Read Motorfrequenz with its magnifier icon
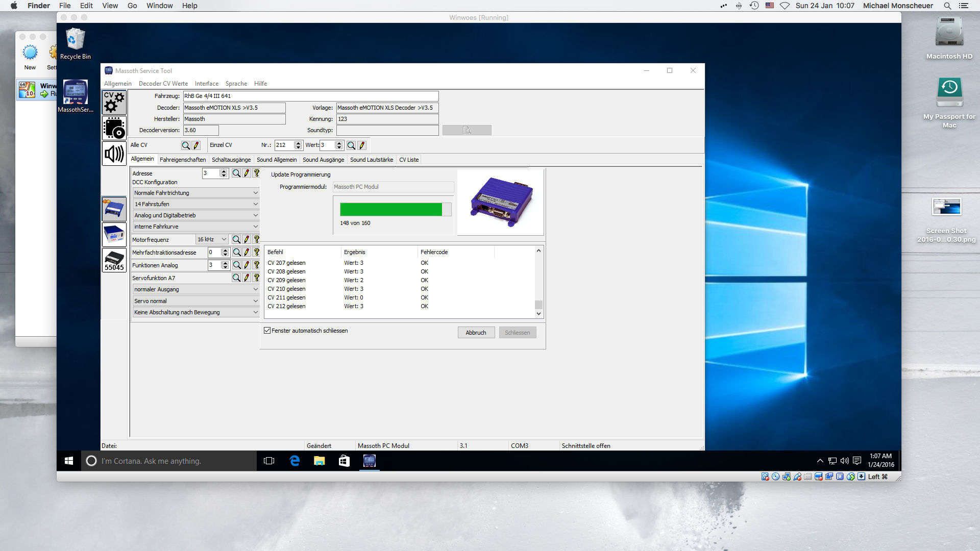The width and height of the screenshot is (980, 551). click(x=236, y=239)
